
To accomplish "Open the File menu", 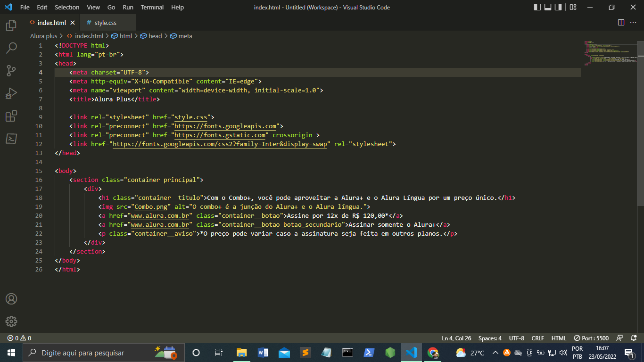I will click(25, 7).
